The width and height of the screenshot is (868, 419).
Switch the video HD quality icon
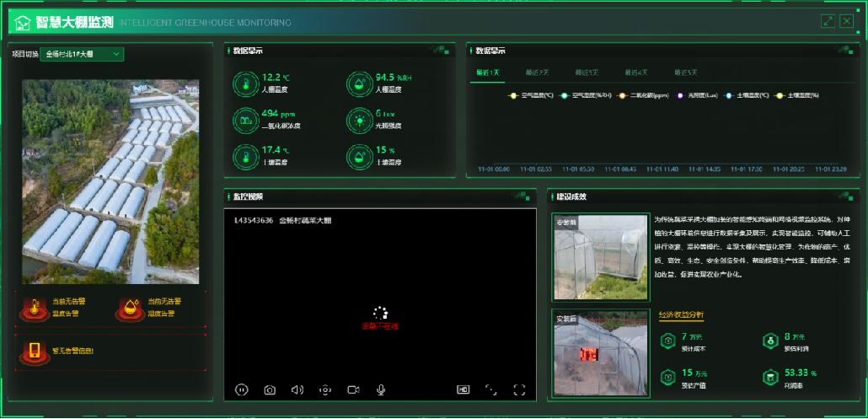pos(463,389)
